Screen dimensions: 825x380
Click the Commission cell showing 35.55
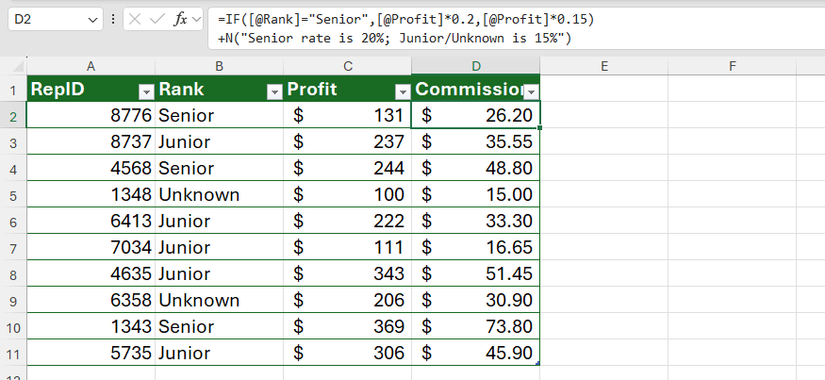476,142
